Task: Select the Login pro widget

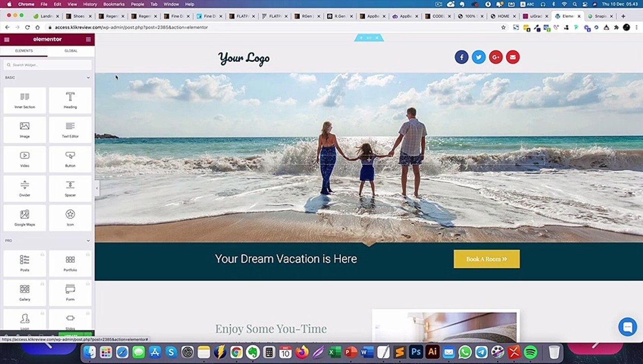Action: pos(25,320)
